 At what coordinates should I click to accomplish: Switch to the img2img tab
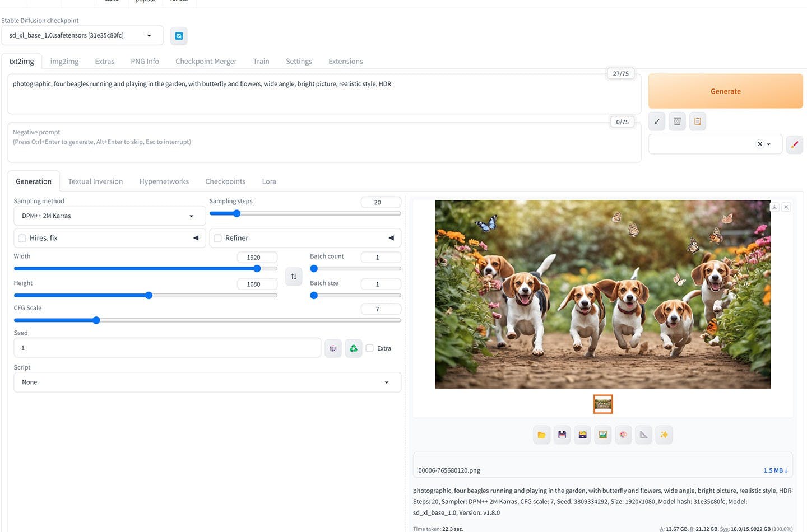(64, 62)
